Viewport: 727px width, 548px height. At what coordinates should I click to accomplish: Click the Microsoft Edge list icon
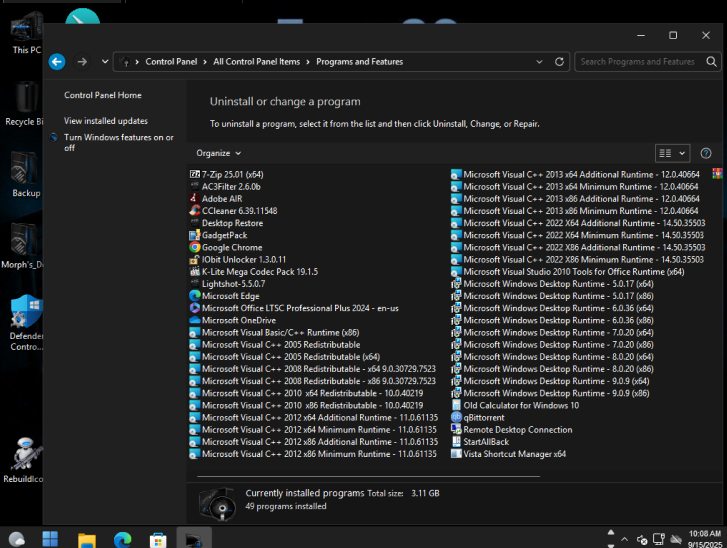[x=195, y=296]
